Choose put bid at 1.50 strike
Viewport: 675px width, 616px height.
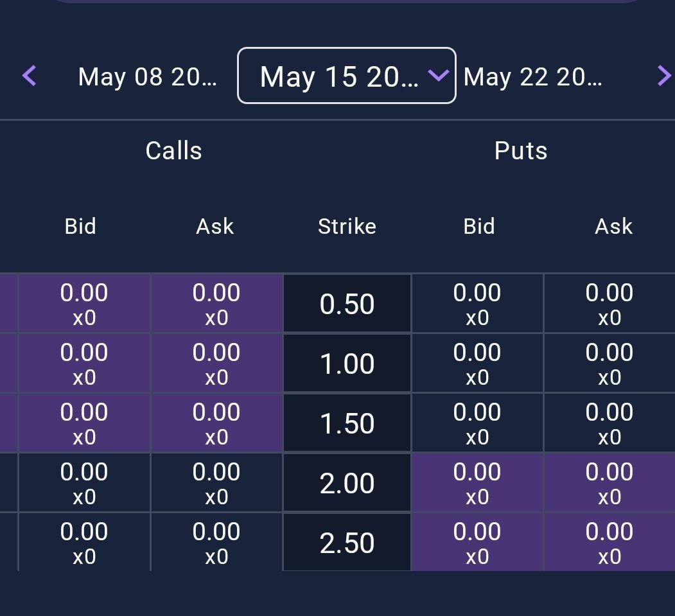[477, 423]
